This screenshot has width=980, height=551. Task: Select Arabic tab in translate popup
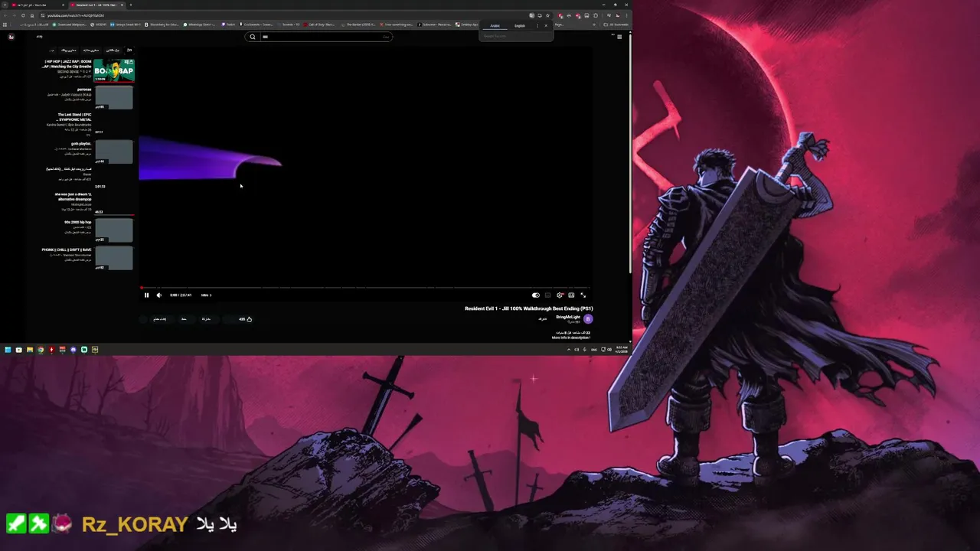click(x=495, y=26)
